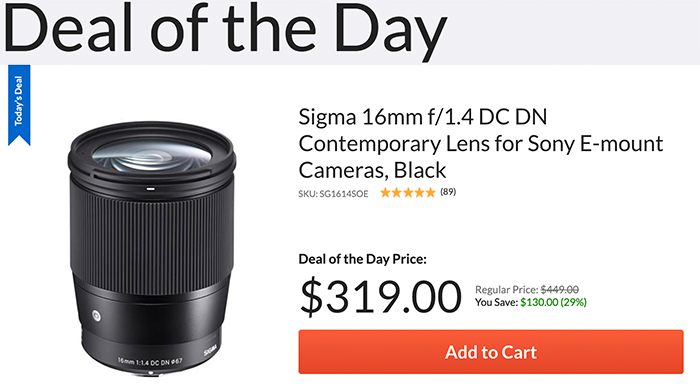
Task: Open the (89) reviews count
Action: tap(448, 191)
